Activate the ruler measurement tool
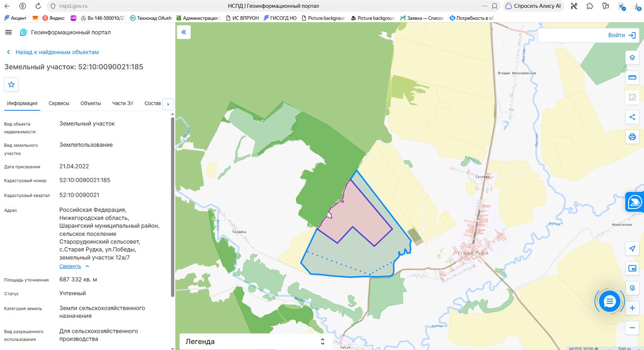 (632, 77)
